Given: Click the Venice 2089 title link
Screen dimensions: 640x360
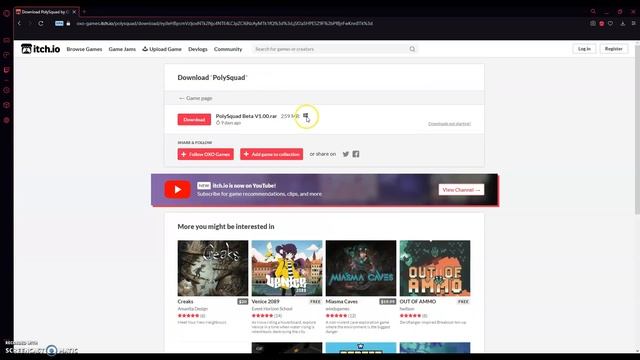Looking at the screenshot, I should pos(265,302).
